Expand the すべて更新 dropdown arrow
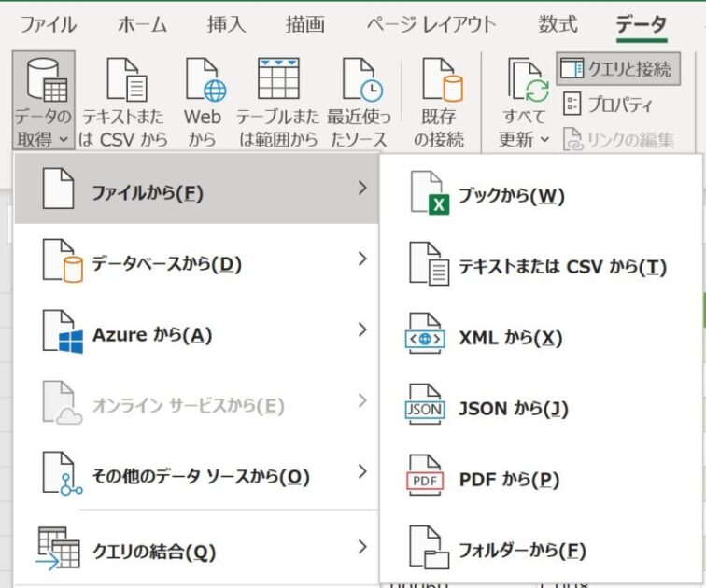 coord(544,139)
